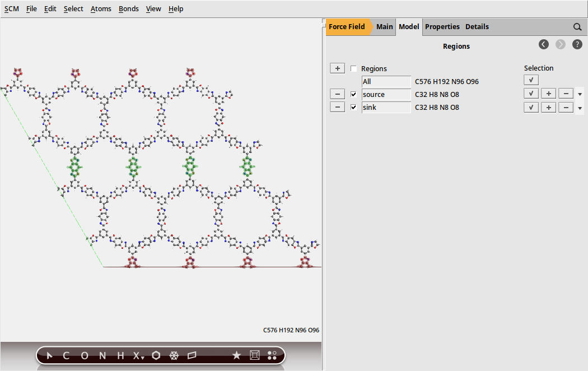The image size is (588, 371).
Task: Remove the source region with minus button
Action: [x=337, y=94]
